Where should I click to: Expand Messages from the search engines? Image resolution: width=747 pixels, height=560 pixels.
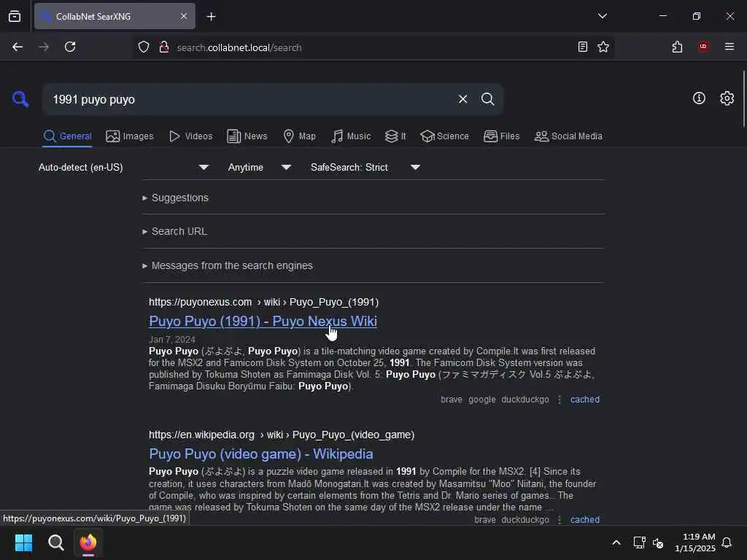228,265
